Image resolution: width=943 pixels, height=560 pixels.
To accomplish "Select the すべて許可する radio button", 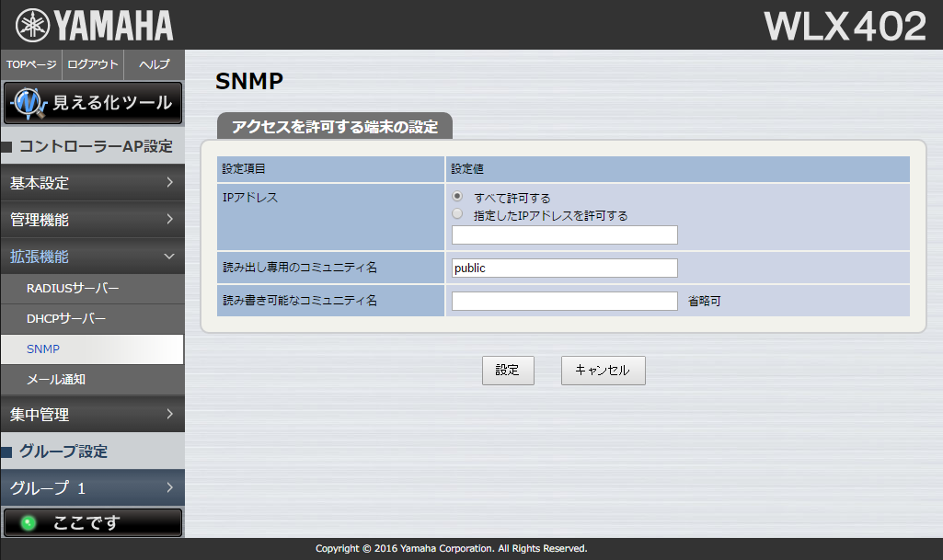I will tap(457, 197).
